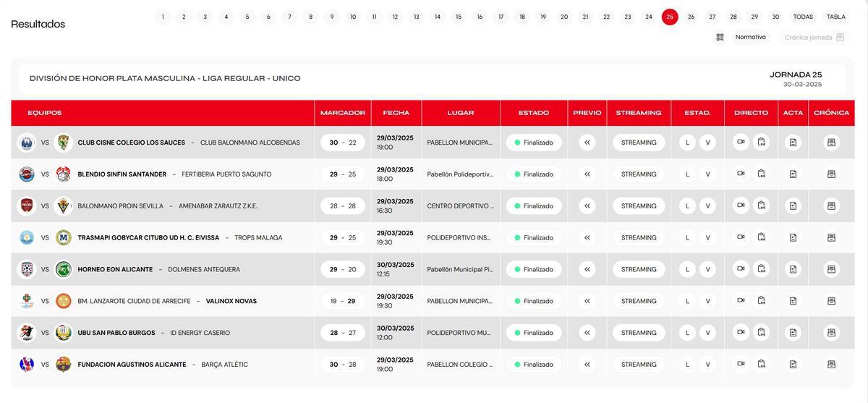
Task: Open live scoreboard clipboard for Blendio Sinfin Santander
Action: (761, 174)
